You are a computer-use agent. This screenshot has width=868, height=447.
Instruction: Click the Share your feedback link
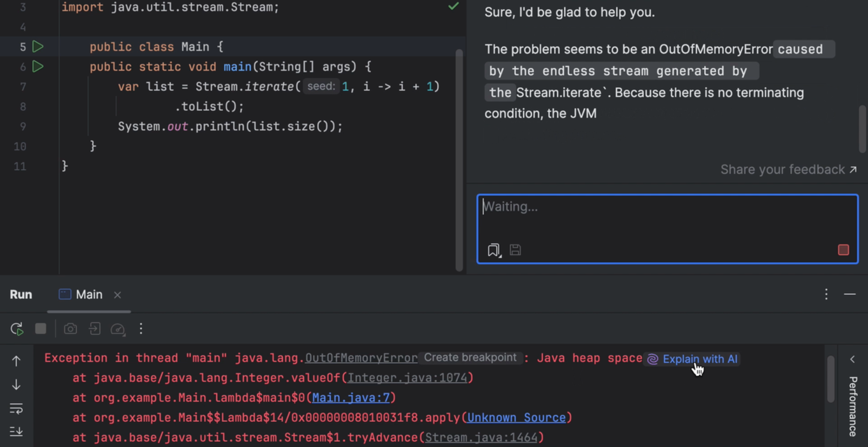coord(783,169)
